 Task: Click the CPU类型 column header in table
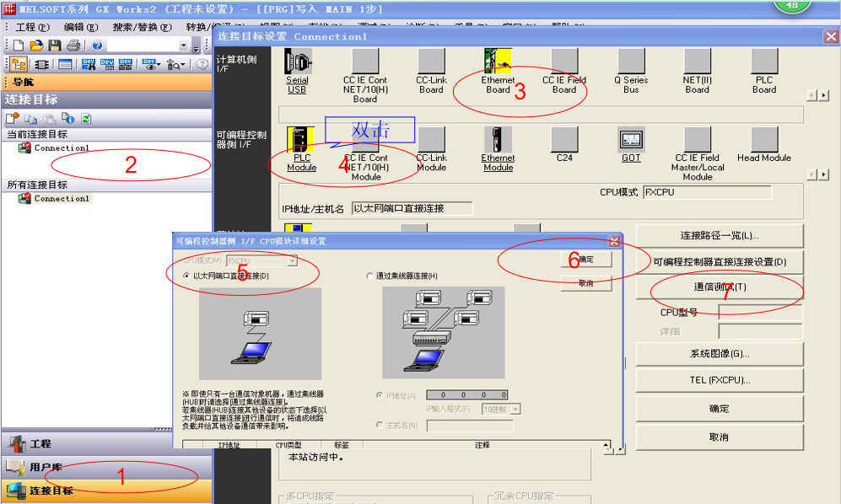(288, 445)
